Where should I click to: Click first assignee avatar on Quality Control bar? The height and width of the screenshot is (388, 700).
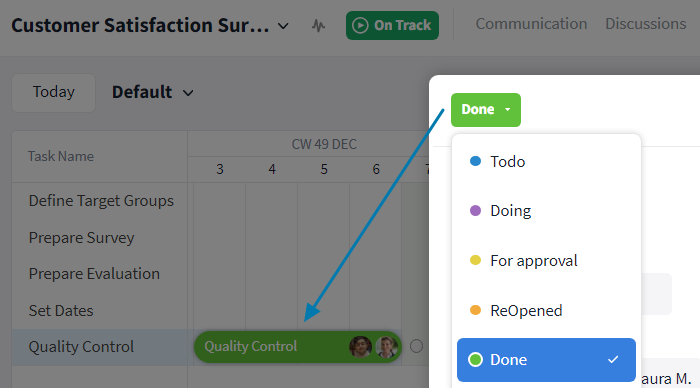360,346
